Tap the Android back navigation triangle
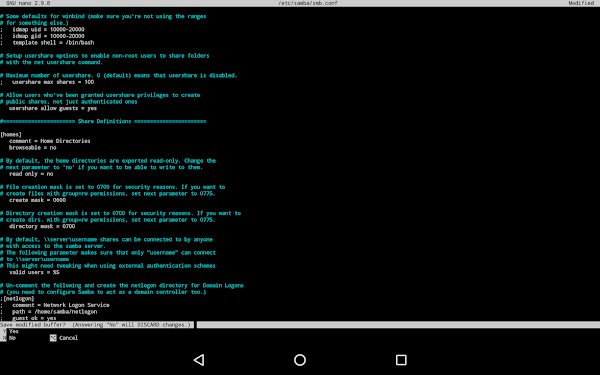The width and height of the screenshot is (600, 375). point(199,360)
